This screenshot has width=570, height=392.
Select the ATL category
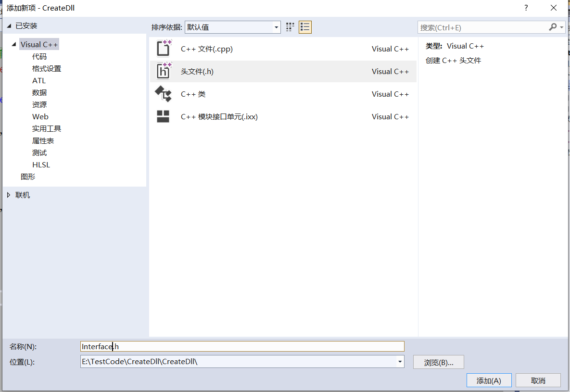39,80
